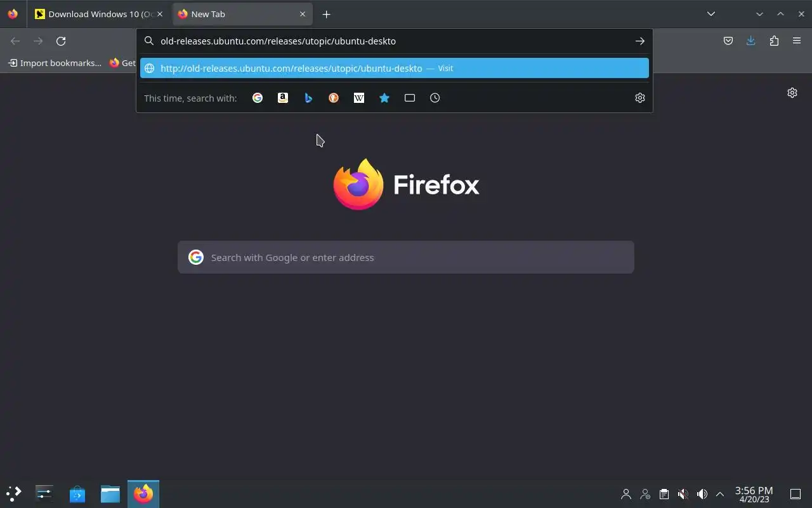
Task: Go forward one page
Action: point(38,41)
